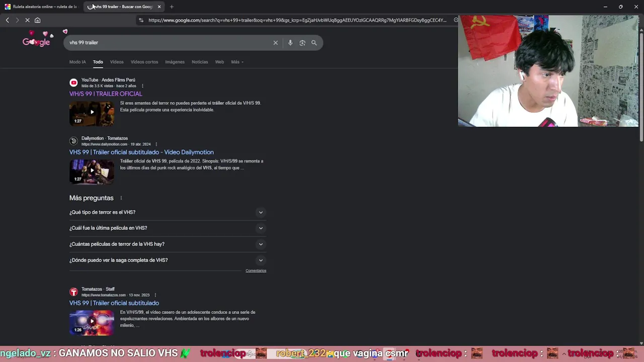
Task: Click the 'YouTube · Andes Films Perú' source name
Action: tap(108, 80)
